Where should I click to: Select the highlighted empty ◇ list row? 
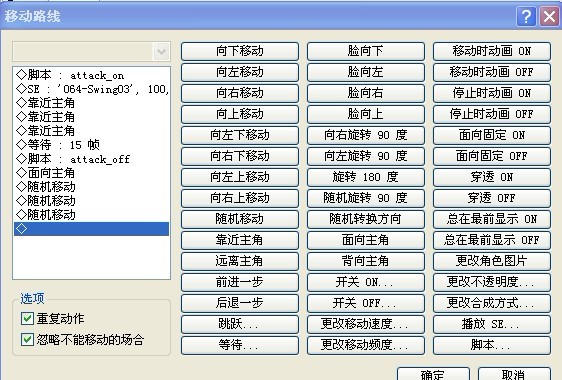(91, 229)
